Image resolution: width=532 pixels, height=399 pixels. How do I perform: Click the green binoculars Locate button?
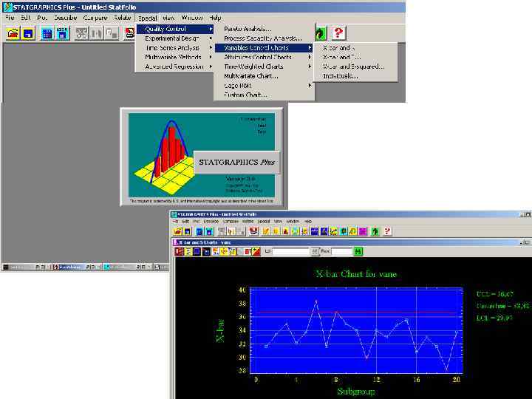(x=358, y=251)
